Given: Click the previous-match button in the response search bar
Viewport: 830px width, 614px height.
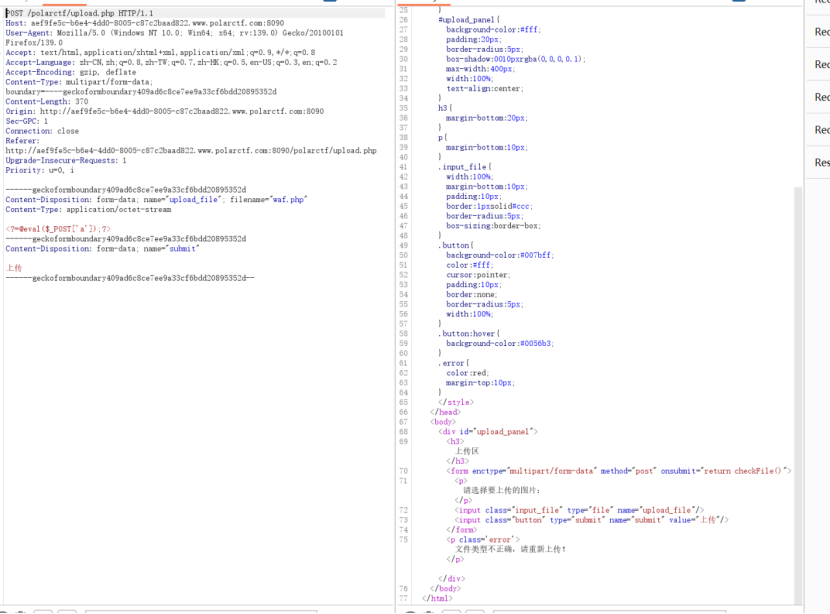Looking at the screenshot, I should coord(452,612).
